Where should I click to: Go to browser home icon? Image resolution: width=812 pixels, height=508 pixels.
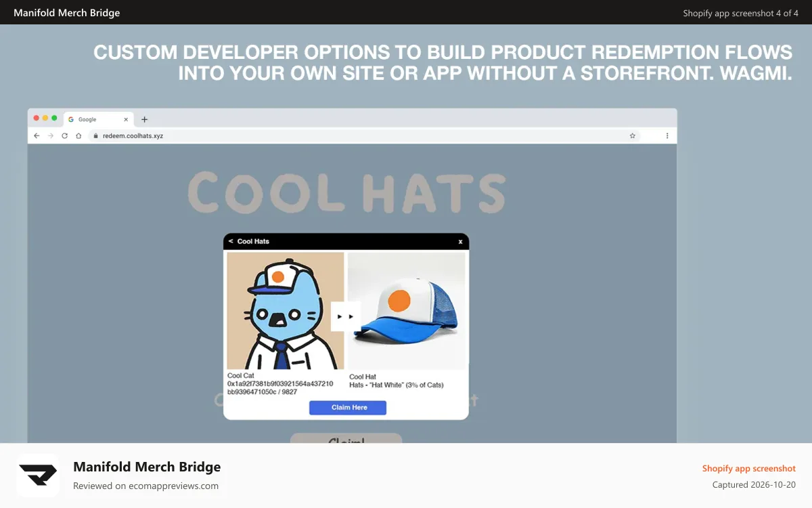pyautogui.click(x=78, y=135)
